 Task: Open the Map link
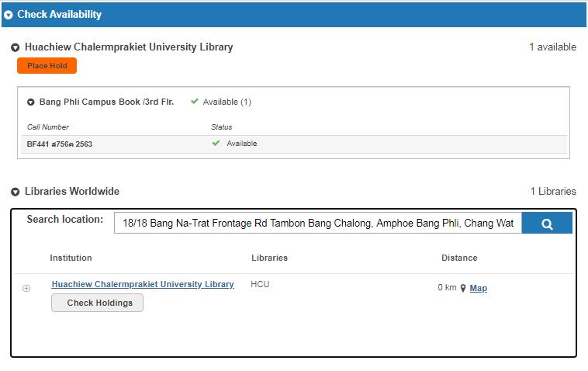(479, 288)
